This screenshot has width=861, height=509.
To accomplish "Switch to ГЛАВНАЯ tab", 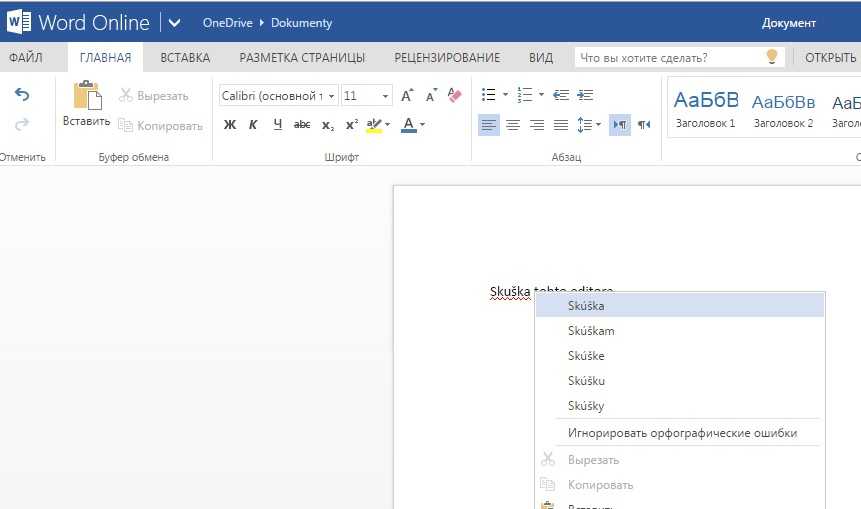I will coord(105,58).
